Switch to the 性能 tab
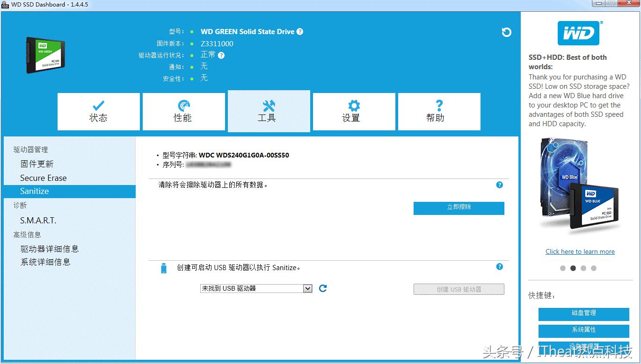This screenshot has width=641, height=364. [183, 111]
